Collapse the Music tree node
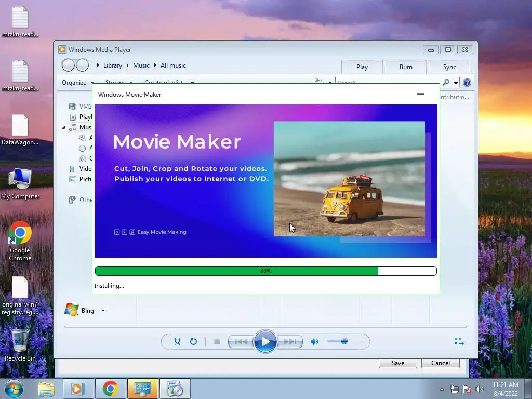The height and width of the screenshot is (399, 532). pyautogui.click(x=63, y=128)
